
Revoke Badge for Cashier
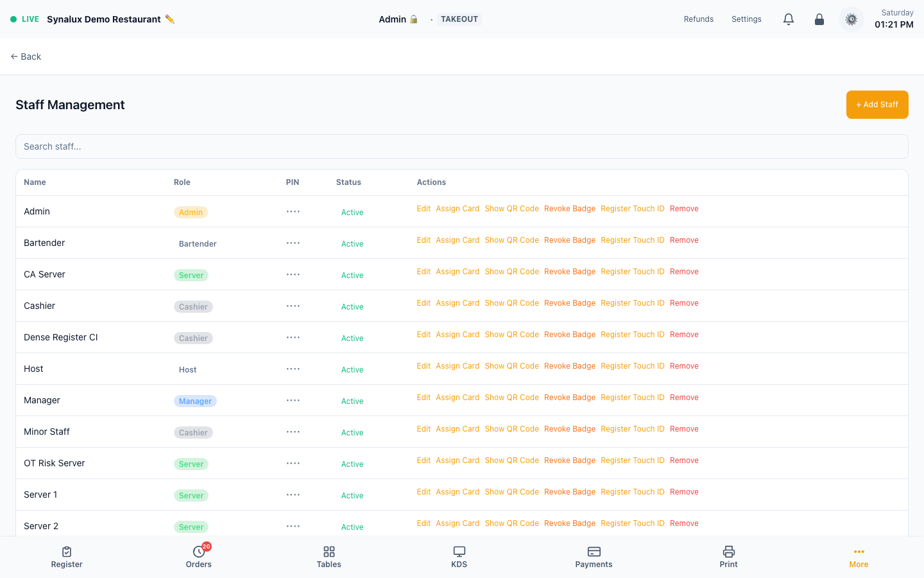570,303
